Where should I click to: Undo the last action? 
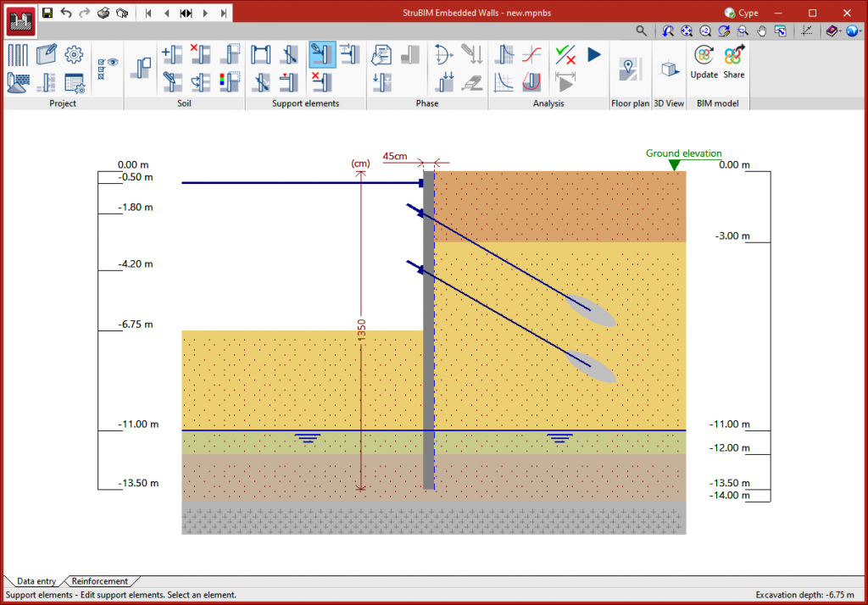point(66,13)
